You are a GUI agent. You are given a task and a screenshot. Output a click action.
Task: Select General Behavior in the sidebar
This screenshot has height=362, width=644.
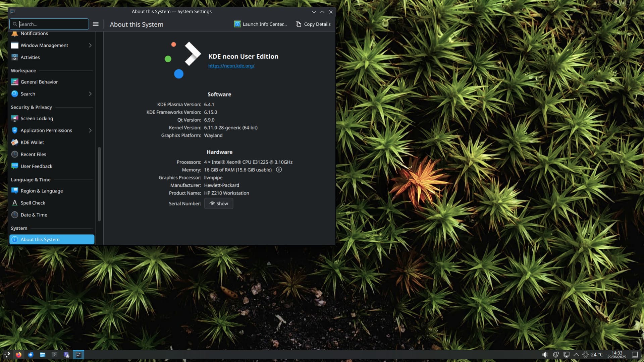(39, 82)
